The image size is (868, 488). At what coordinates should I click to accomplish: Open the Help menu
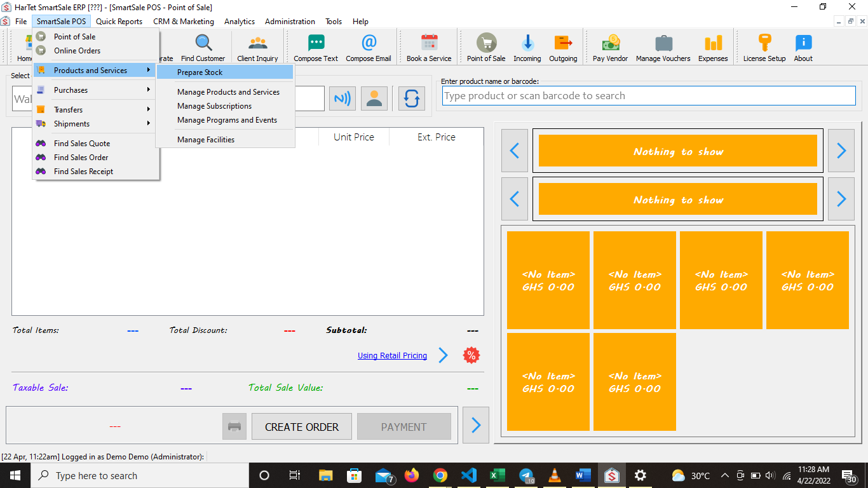tap(360, 21)
